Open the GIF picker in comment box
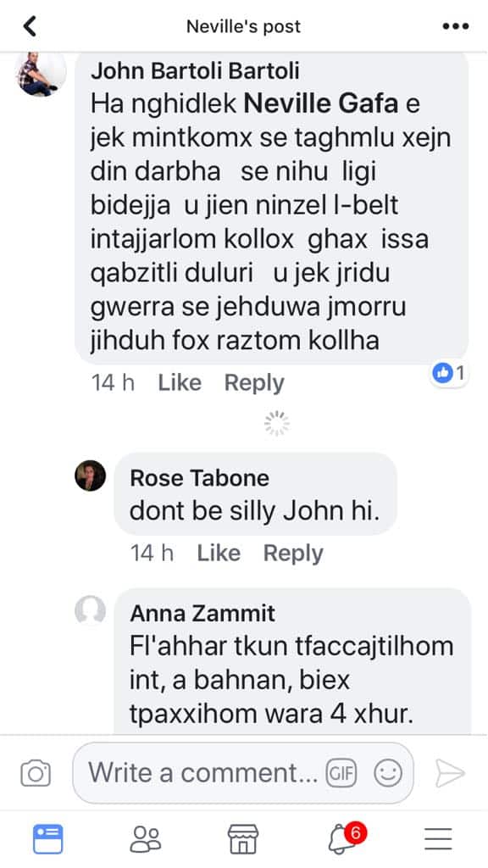The height and width of the screenshot is (868, 488). 341,773
